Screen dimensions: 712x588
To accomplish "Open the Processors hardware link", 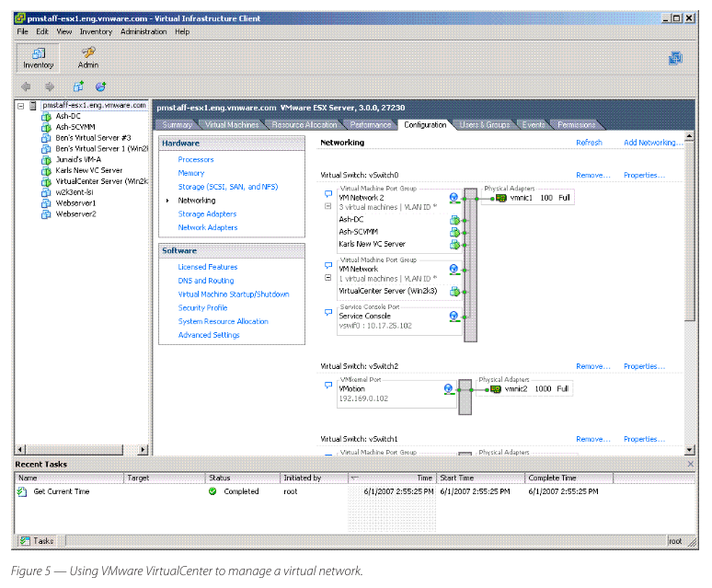I will tap(196, 160).
